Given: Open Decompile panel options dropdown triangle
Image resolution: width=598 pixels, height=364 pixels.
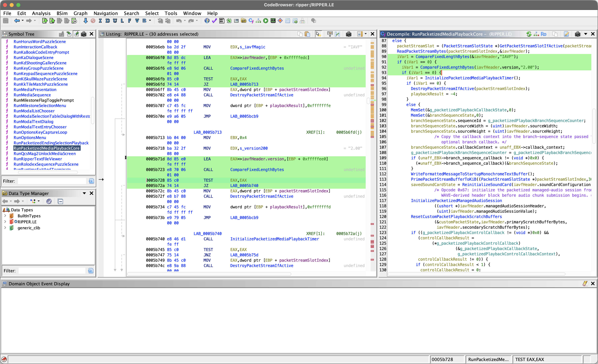Looking at the screenshot, I should (585, 34).
